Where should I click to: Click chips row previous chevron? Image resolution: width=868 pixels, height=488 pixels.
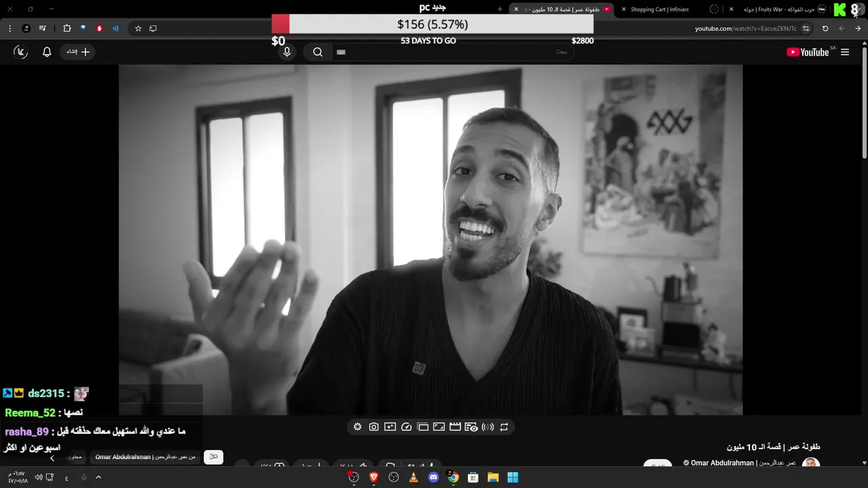[x=52, y=458]
